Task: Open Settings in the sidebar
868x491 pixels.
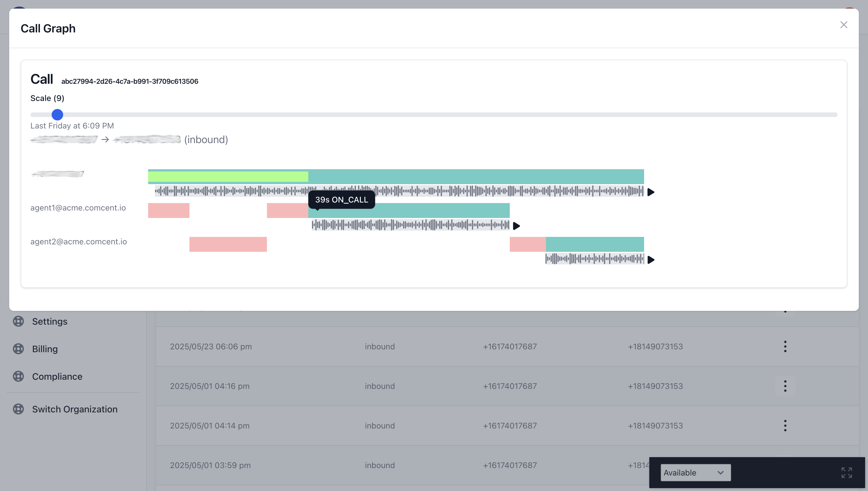Action: click(50, 322)
